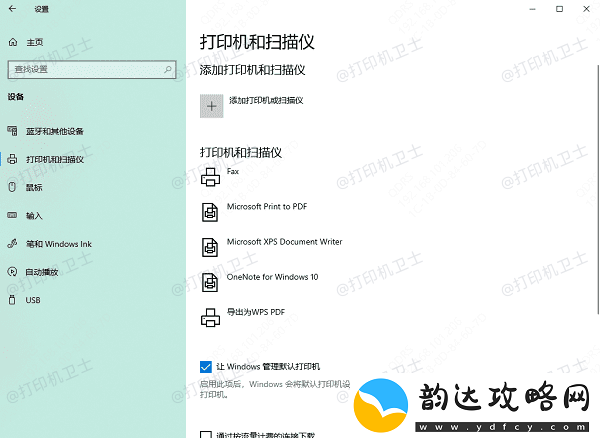Open the 主页 home icon
The height and width of the screenshot is (438, 600).
coord(13,42)
